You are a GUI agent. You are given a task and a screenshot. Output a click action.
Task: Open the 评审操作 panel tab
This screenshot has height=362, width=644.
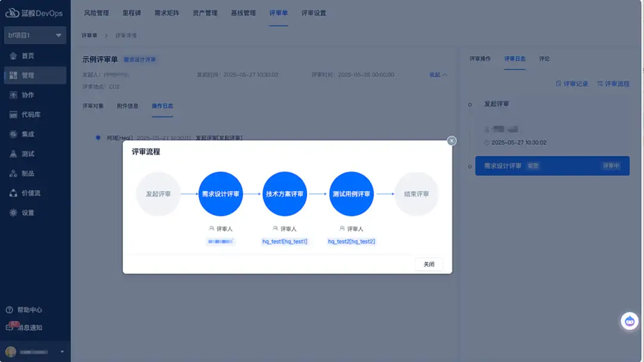click(480, 59)
